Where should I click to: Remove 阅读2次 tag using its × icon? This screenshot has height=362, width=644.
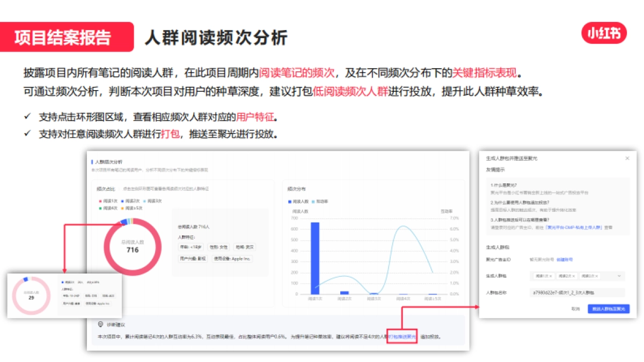(x=573, y=276)
